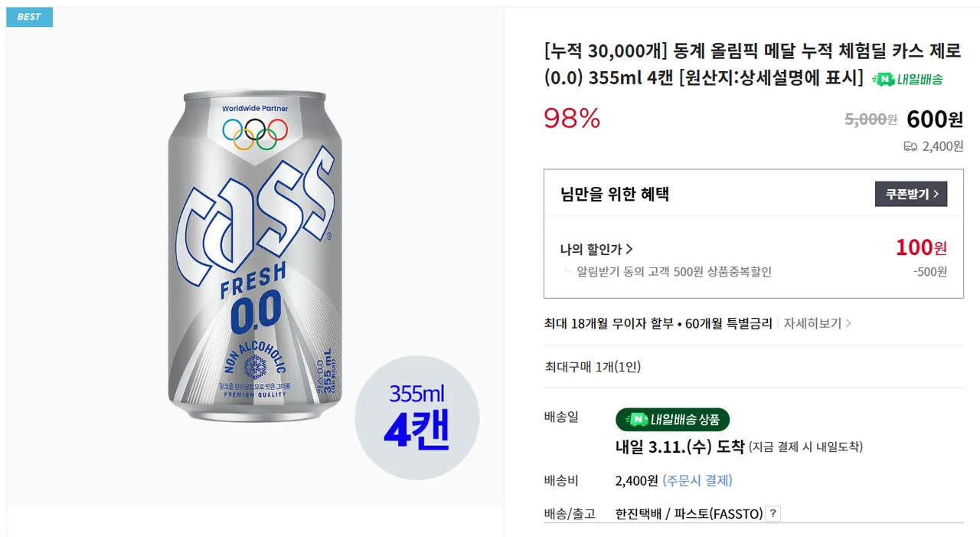Click the 355ml 4캔 circular badge

click(416, 417)
